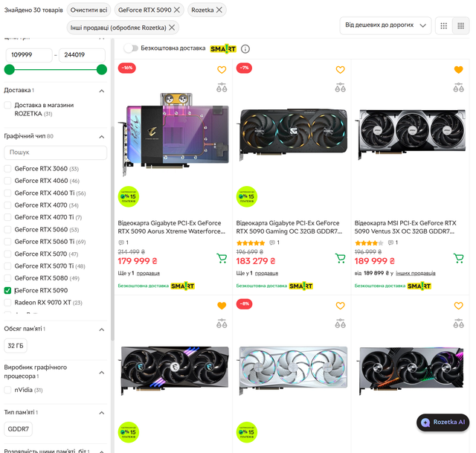
Task: Check the GeForce RTX 5080 filter
Action: (7, 278)
